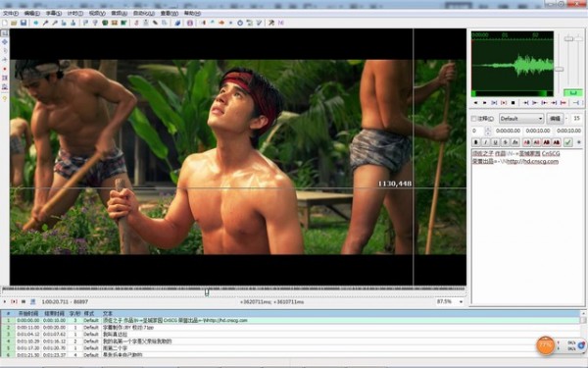Screen dimensions: 588x368
Task: Save subtitles using the floppy disk icon
Action: click(x=24, y=23)
